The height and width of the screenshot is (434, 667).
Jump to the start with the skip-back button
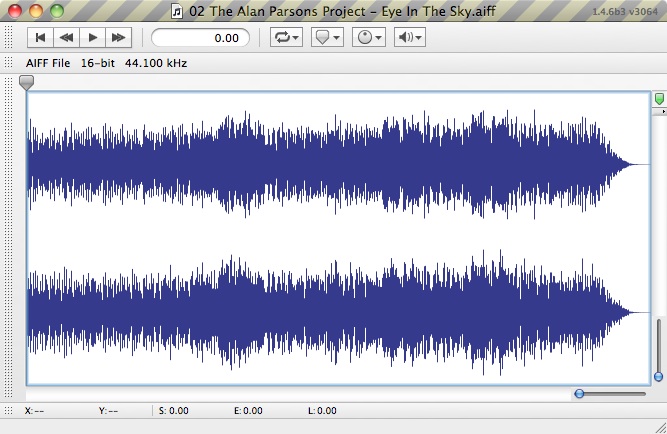(x=40, y=37)
